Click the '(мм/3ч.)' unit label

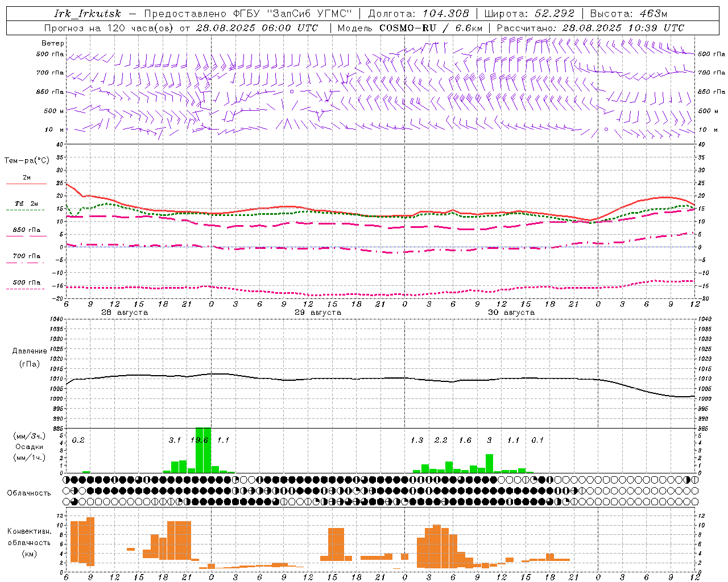[29, 436]
